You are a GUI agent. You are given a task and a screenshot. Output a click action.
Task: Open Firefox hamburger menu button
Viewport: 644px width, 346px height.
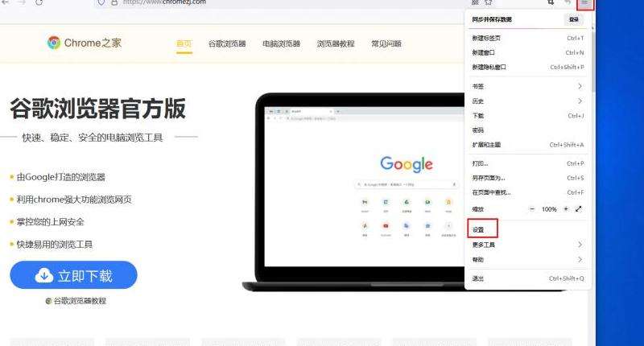pos(584,3)
